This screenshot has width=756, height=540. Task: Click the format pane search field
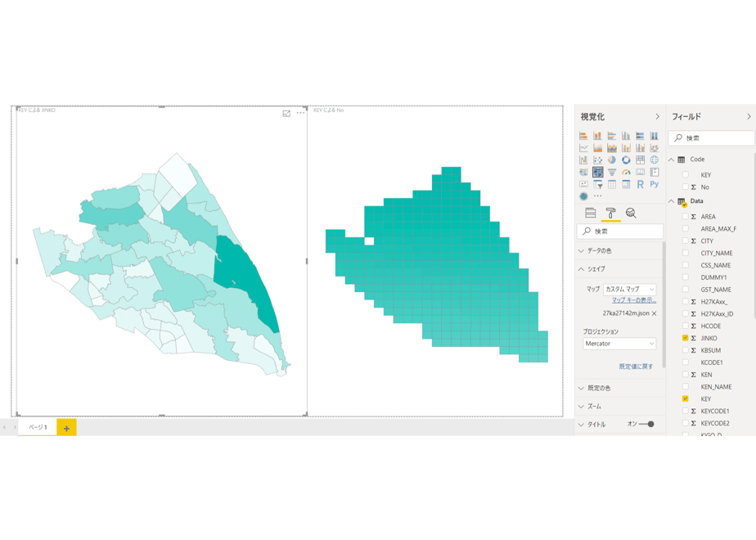pos(620,232)
